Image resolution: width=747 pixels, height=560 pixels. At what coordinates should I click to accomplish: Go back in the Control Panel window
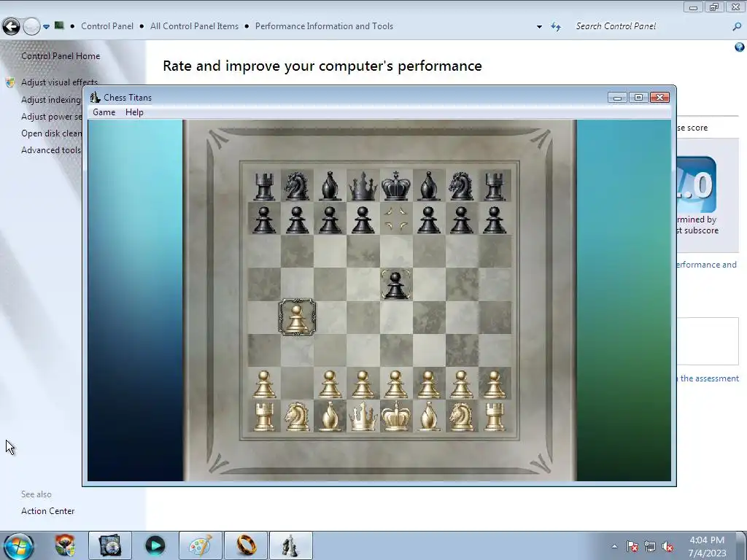tap(11, 27)
